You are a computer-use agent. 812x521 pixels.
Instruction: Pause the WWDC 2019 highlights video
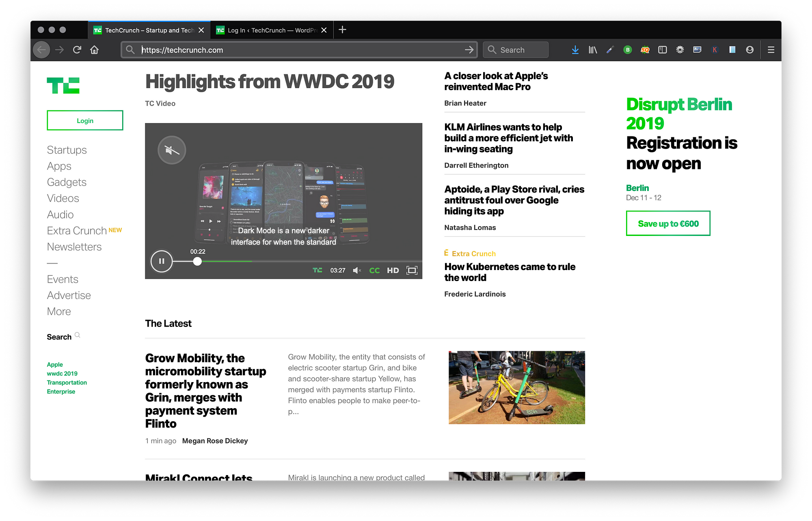click(162, 261)
